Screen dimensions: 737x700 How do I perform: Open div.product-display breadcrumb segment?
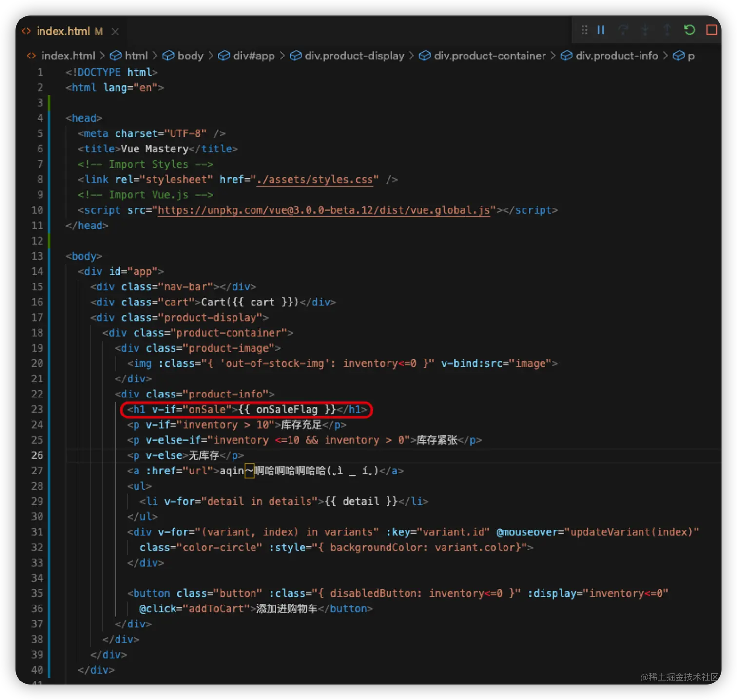[x=354, y=56]
